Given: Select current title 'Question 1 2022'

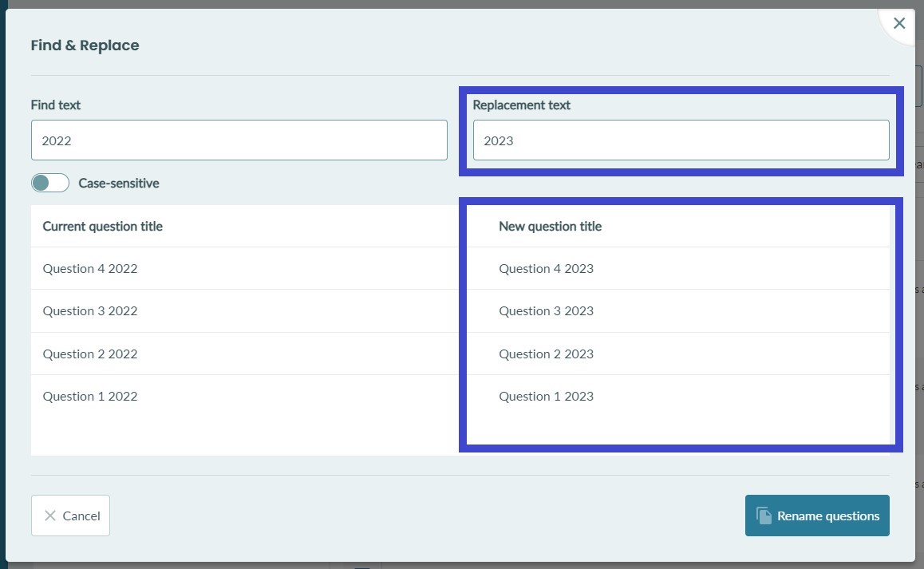Looking at the screenshot, I should [x=90, y=397].
